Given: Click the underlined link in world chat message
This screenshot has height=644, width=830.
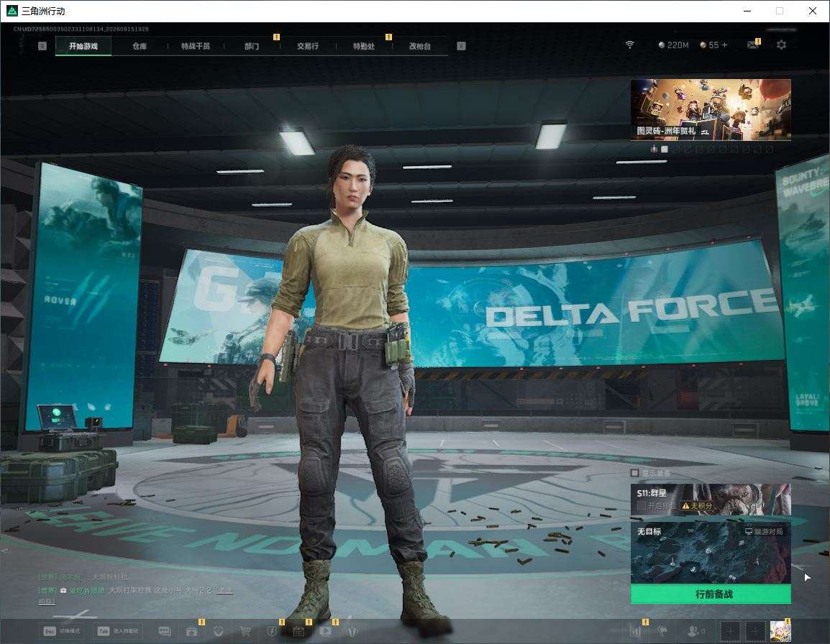Looking at the screenshot, I should (226, 589).
